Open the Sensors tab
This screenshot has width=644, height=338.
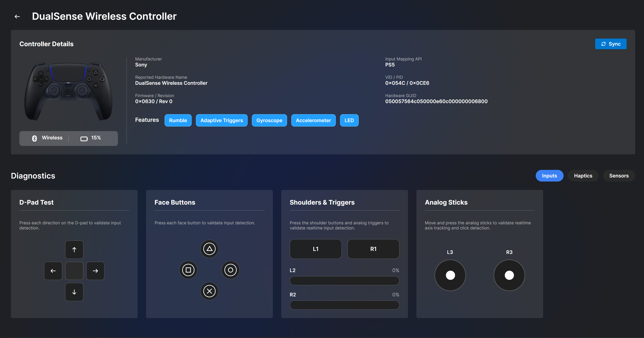[x=619, y=176]
